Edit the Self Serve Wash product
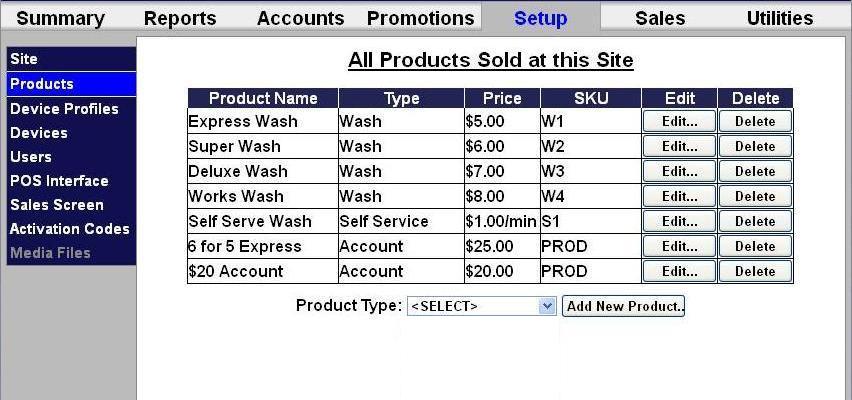The height and width of the screenshot is (400, 852). [x=680, y=221]
